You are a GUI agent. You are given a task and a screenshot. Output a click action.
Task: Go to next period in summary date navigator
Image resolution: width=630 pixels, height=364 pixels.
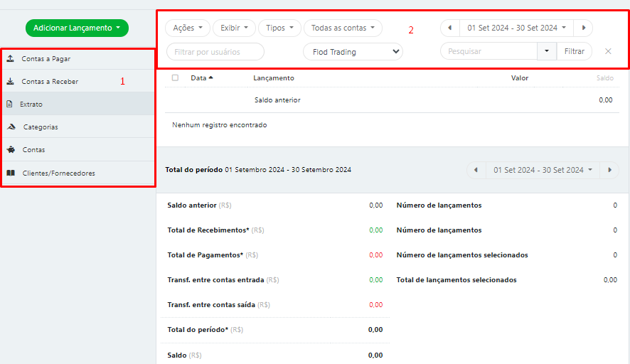click(609, 170)
